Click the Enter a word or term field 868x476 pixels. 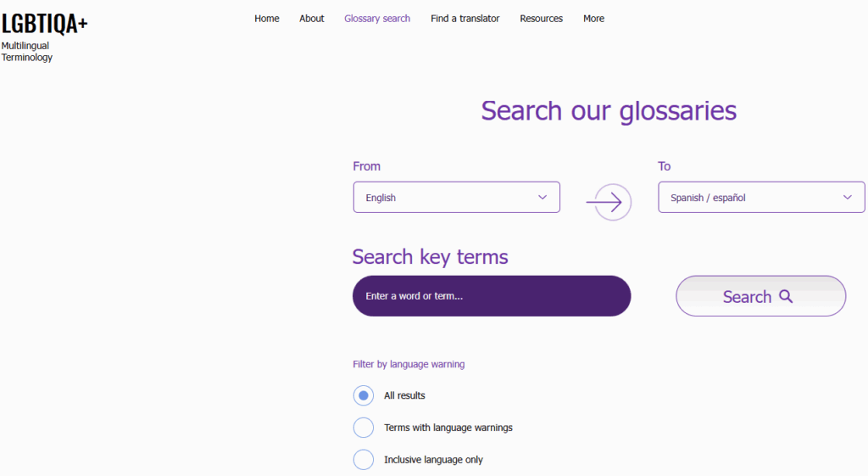tap(492, 296)
